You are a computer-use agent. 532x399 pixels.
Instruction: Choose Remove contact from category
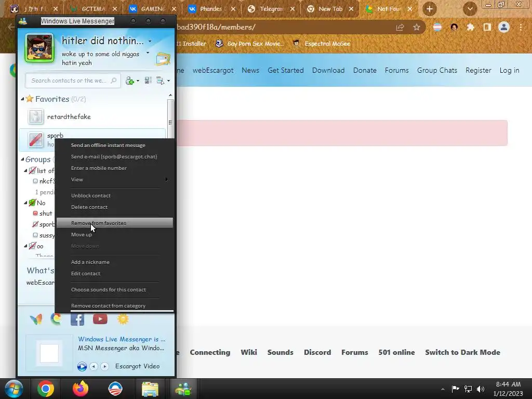point(108,305)
